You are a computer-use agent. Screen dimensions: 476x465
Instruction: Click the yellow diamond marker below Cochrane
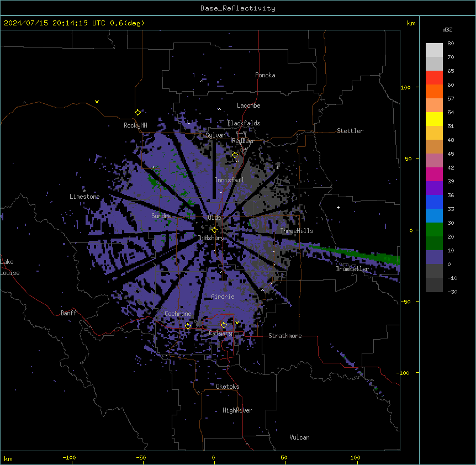click(x=188, y=326)
